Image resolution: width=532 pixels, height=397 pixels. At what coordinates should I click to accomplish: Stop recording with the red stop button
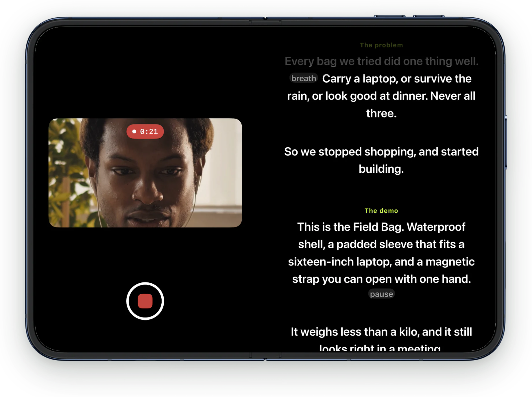(145, 301)
